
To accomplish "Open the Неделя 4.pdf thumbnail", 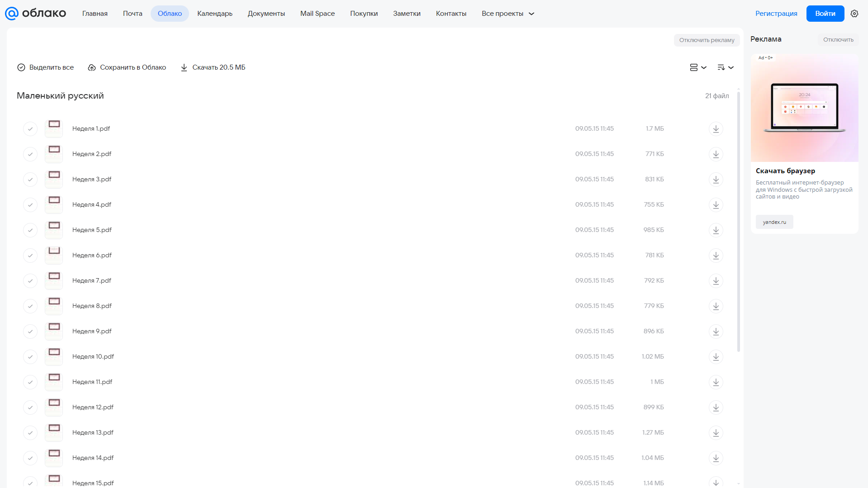I will pyautogui.click(x=54, y=204).
